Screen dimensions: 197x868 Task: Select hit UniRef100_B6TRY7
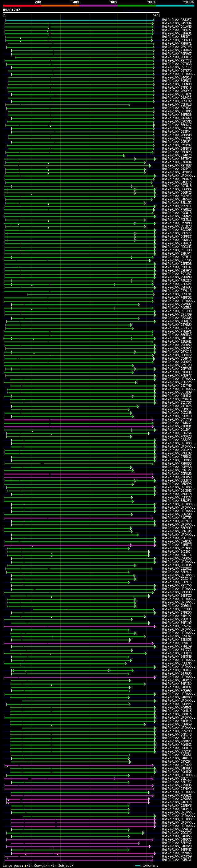pyautogui.click(x=176, y=159)
